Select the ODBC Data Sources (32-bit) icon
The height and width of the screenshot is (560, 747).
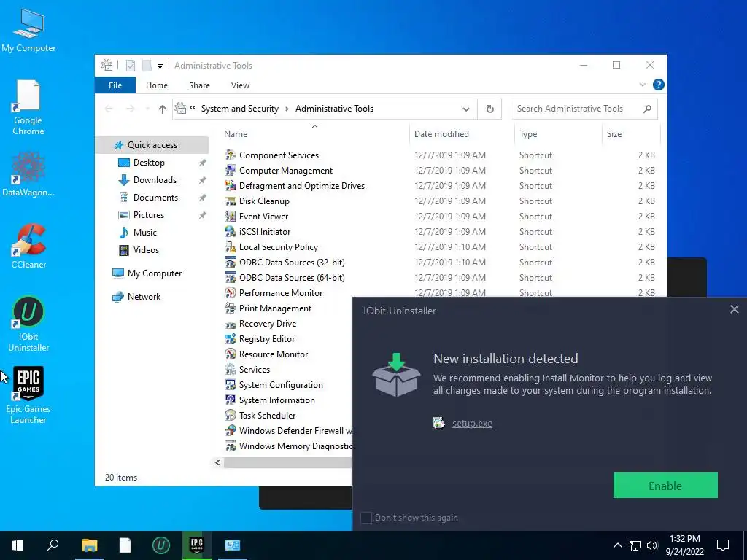click(x=230, y=262)
